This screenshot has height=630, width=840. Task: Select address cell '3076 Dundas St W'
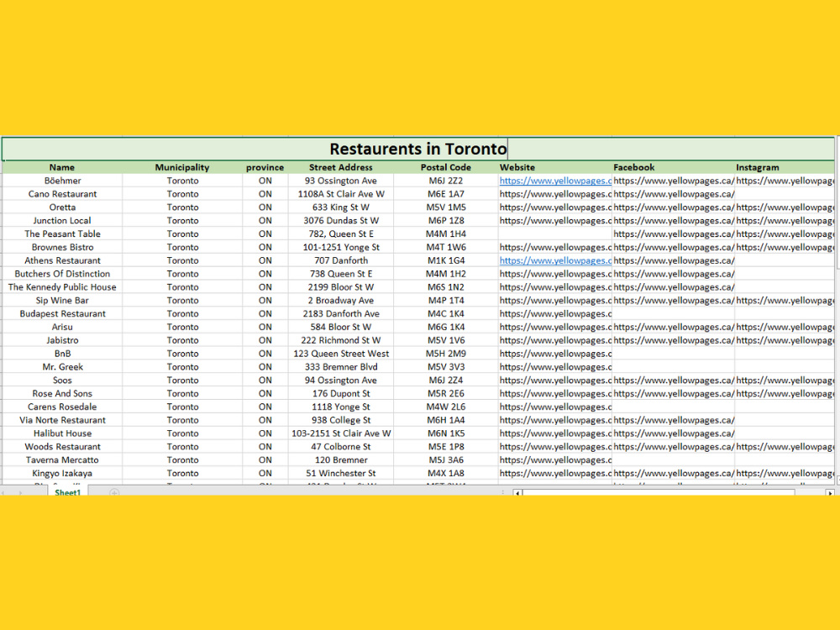click(341, 221)
